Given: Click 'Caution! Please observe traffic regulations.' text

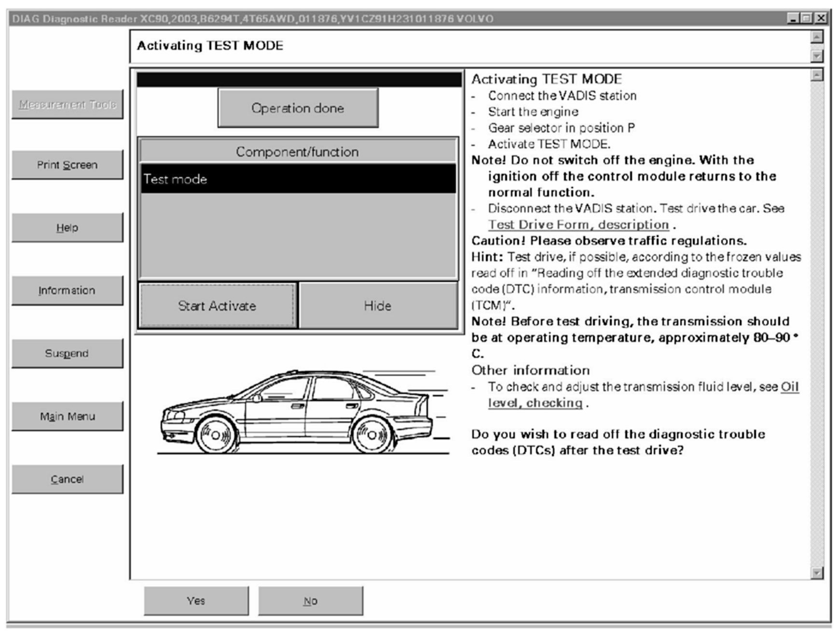Looking at the screenshot, I should point(609,240).
